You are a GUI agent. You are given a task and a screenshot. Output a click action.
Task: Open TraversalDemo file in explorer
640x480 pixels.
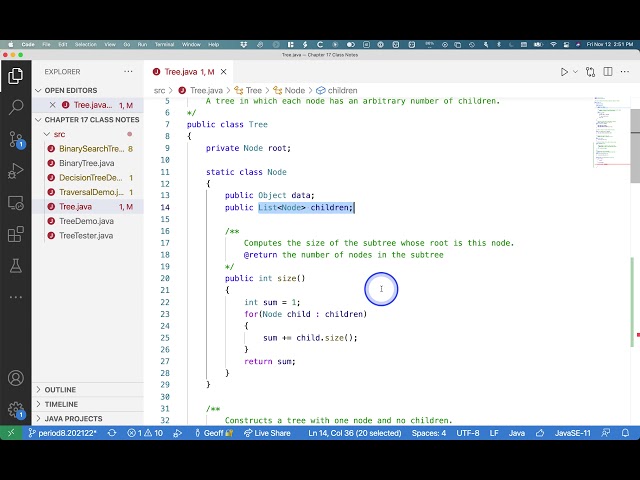point(88,192)
